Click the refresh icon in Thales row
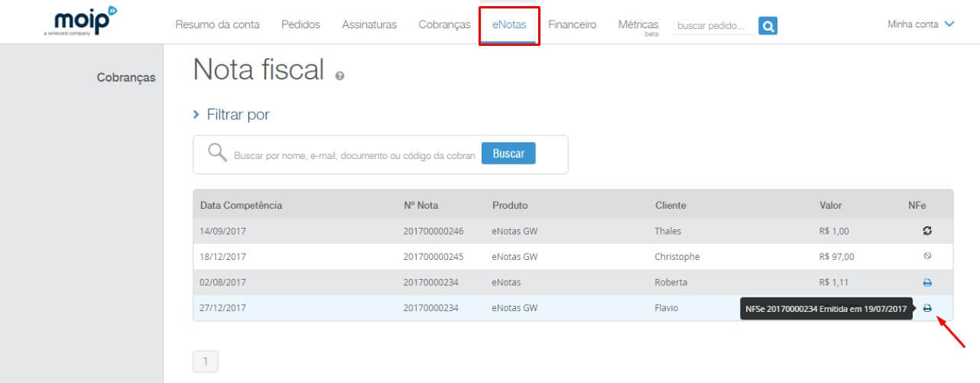Viewport: 980px width, 383px height. click(927, 231)
